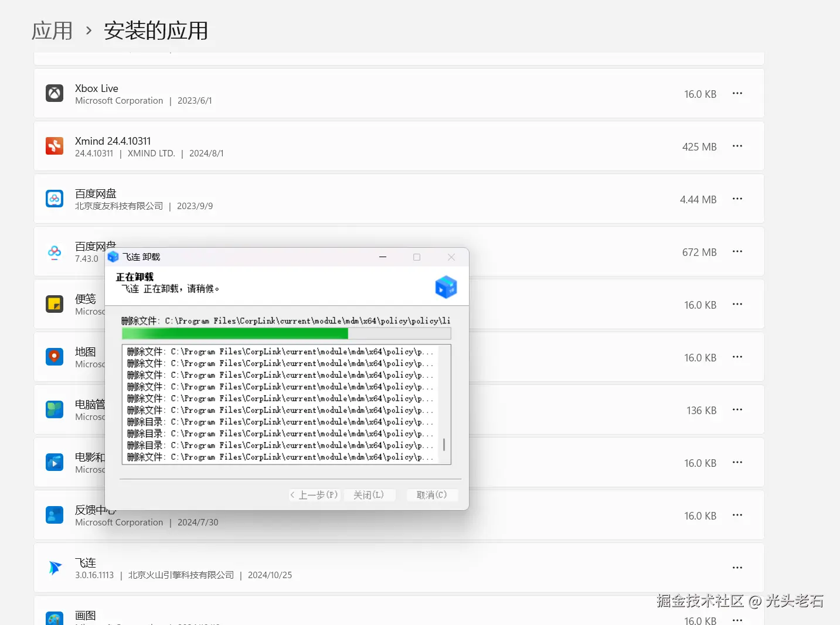Click the 飞连 uninstaller title bar icon
Screen dimensions: 840x625
(113, 257)
